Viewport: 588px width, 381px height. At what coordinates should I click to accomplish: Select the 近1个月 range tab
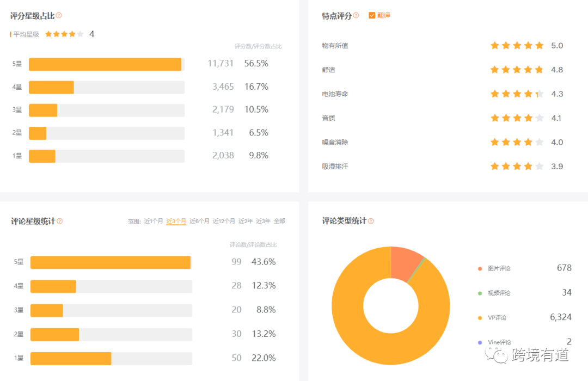tap(153, 221)
